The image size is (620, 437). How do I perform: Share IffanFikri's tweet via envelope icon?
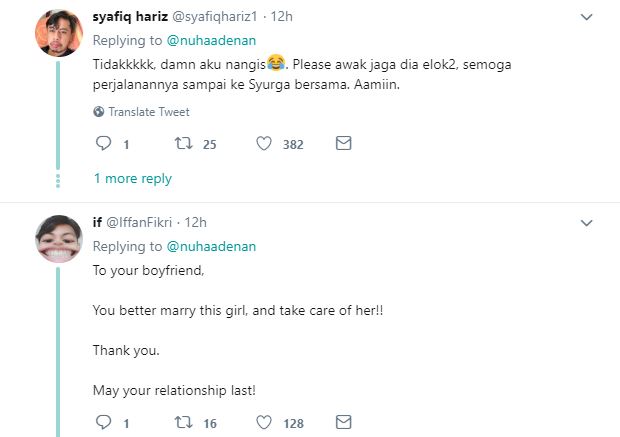click(x=343, y=423)
